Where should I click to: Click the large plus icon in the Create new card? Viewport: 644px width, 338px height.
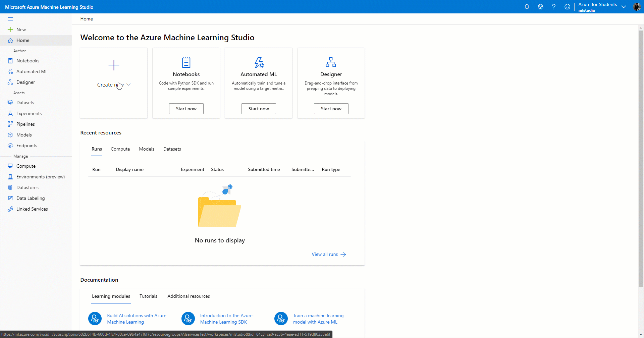click(114, 65)
